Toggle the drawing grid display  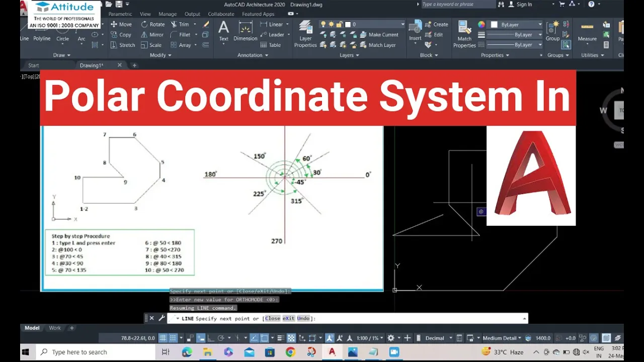(163, 338)
